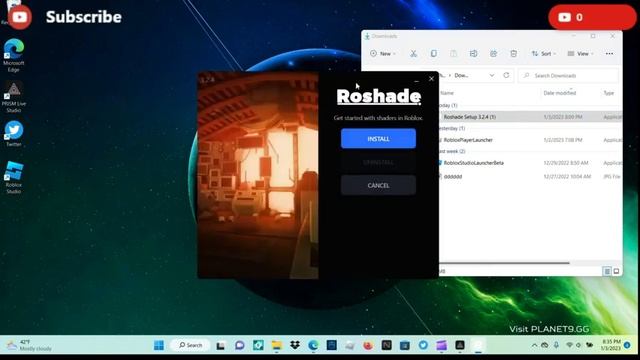Select the RobloxPlayerLauncher file
Screen dimensions: 640x360
(531, 140)
